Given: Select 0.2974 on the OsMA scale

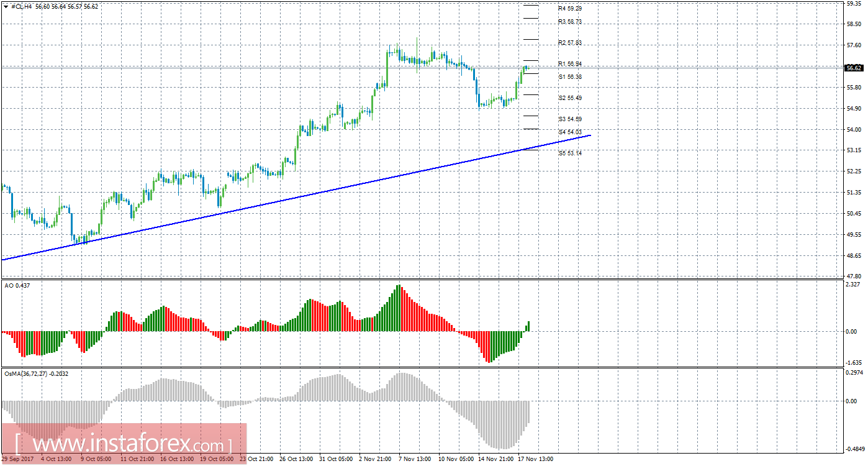Looking at the screenshot, I should click(854, 373).
